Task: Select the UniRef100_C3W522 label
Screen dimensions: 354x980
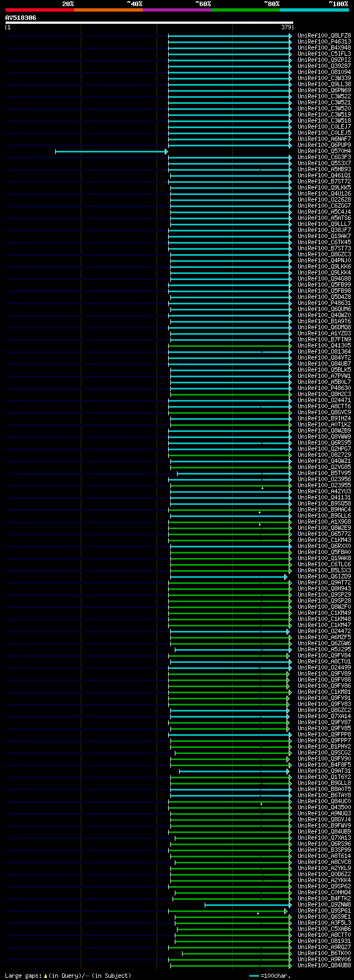Action: [324, 96]
